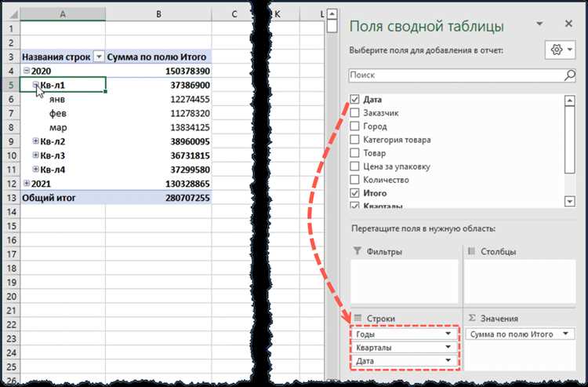Image resolution: width=588 pixels, height=387 pixels.
Task: Click the field list scrollbar thumb
Action: pyautogui.click(x=570, y=140)
